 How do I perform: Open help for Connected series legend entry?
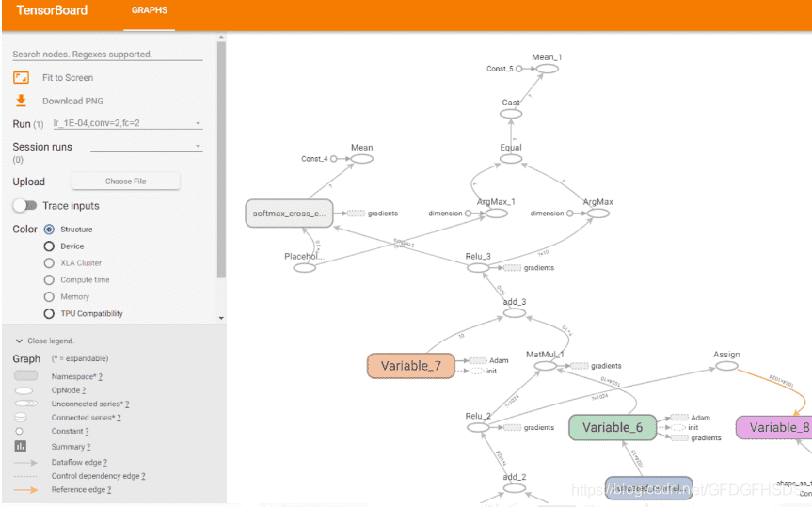click(119, 418)
